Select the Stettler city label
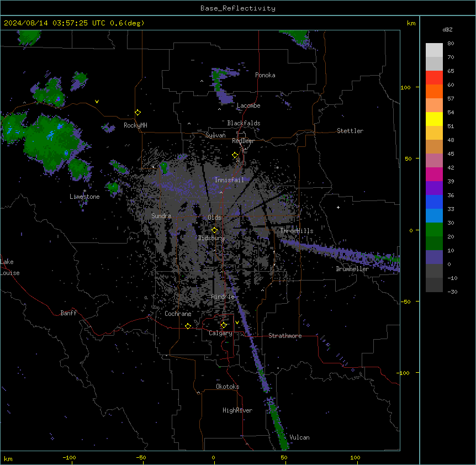 click(350, 131)
